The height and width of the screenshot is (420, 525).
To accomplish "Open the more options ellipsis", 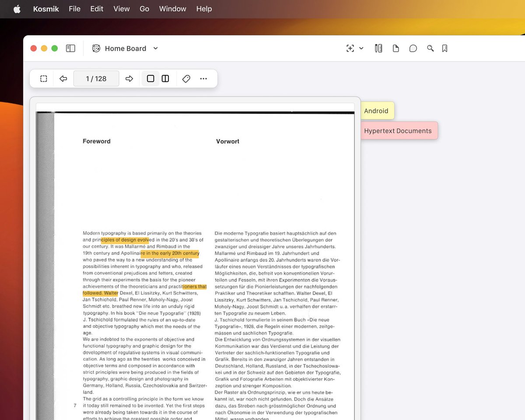I will pyautogui.click(x=203, y=79).
